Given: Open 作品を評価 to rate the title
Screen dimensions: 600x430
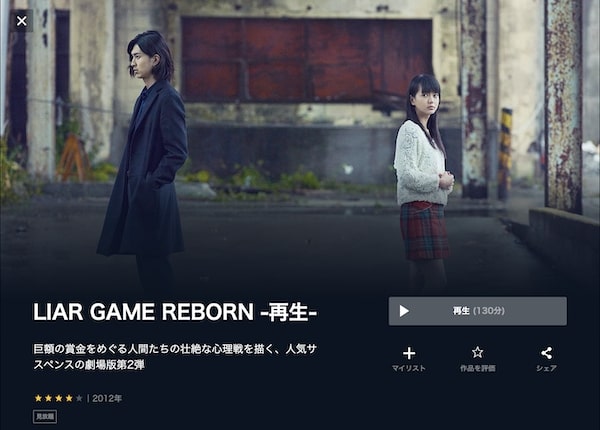Looking at the screenshot, I should 478,368.
